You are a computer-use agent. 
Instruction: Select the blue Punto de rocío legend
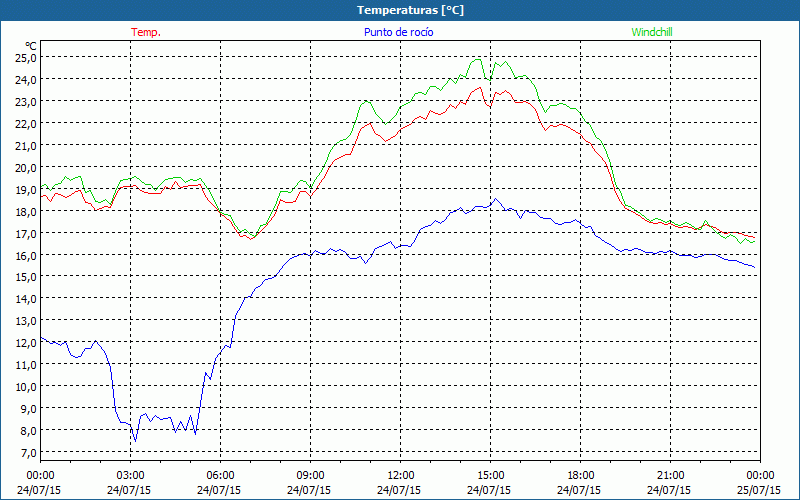pyautogui.click(x=398, y=32)
